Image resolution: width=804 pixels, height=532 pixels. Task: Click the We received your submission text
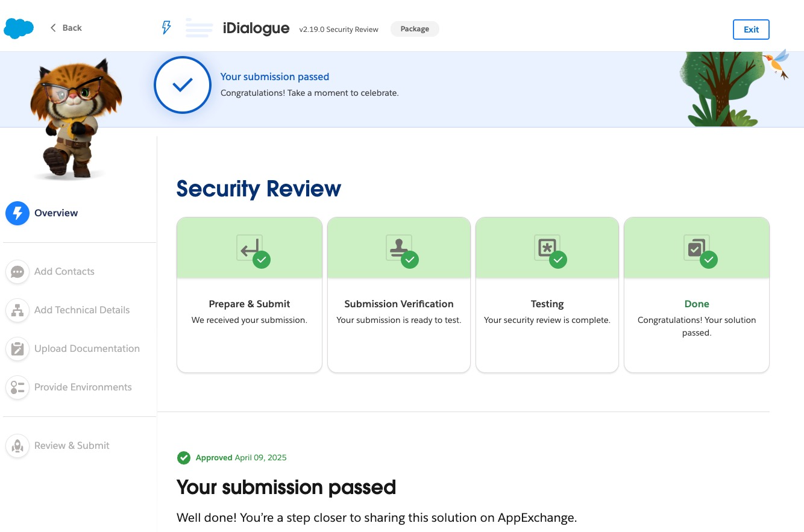coord(250,320)
